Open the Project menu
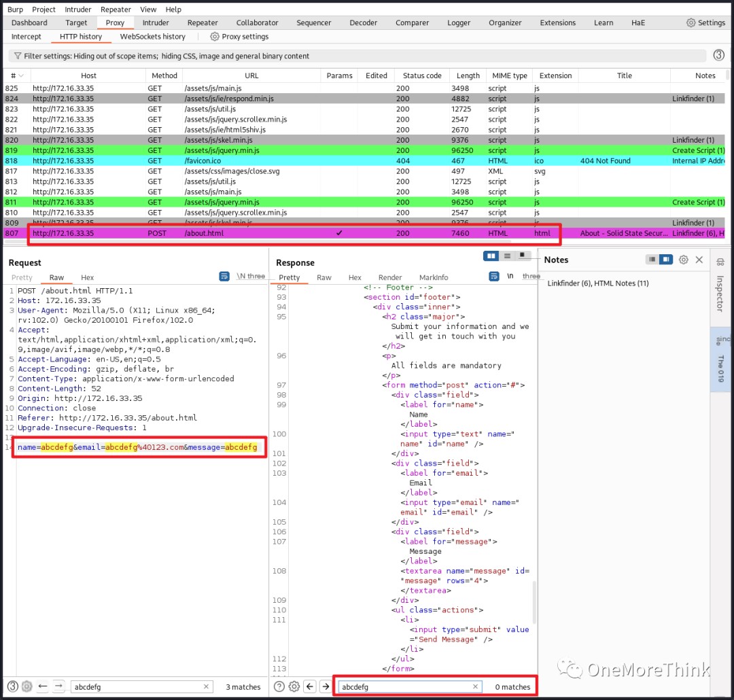The width and height of the screenshot is (734, 700). (43, 10)
